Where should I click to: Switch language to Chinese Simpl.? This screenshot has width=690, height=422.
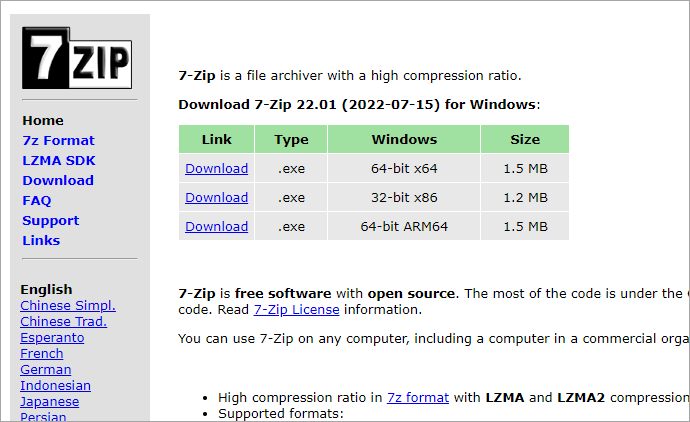(x=68, y=305)
